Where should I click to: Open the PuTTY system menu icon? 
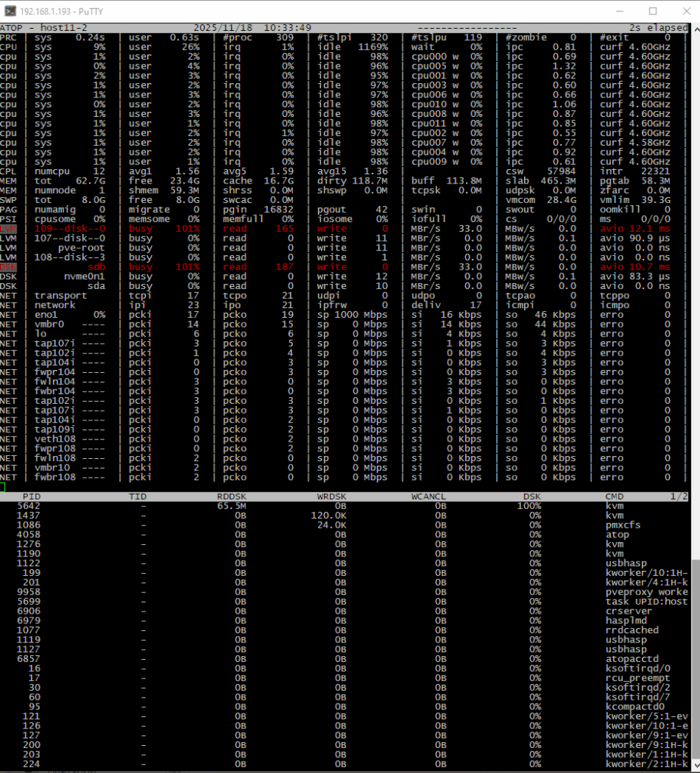pyautogui.click(x=10, y=11)
